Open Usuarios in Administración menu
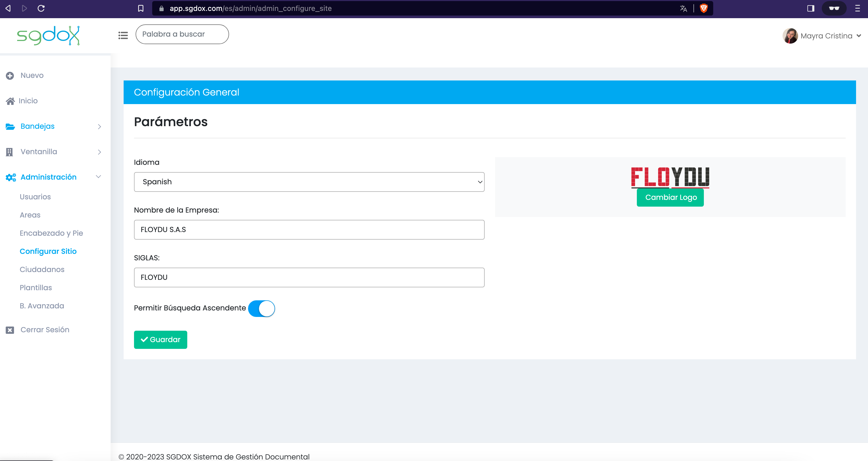Screen dimensions: 868x461 tap(35, 197)
